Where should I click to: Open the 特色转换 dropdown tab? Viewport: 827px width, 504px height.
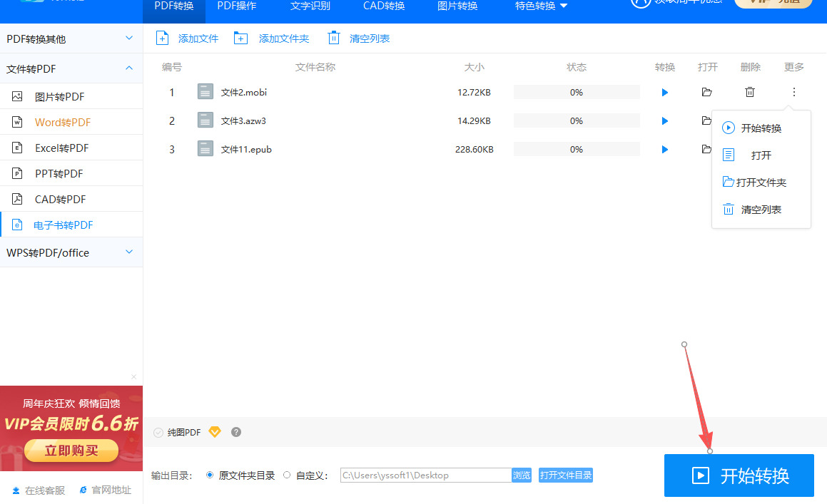point(541,6)
